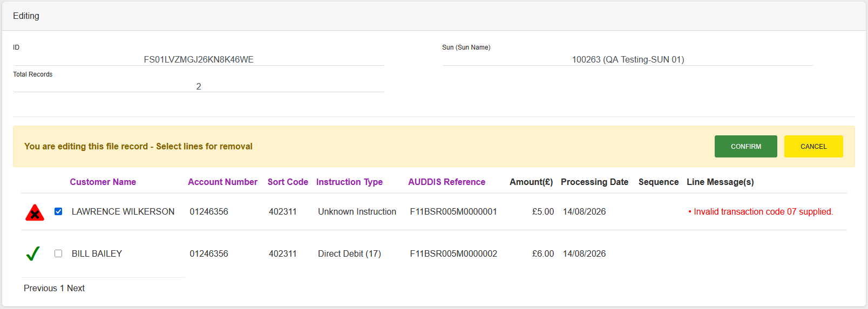868x309 pixels.
Task: Click the green checkmark icon for Bill Bailey
Action: point(33,253)
